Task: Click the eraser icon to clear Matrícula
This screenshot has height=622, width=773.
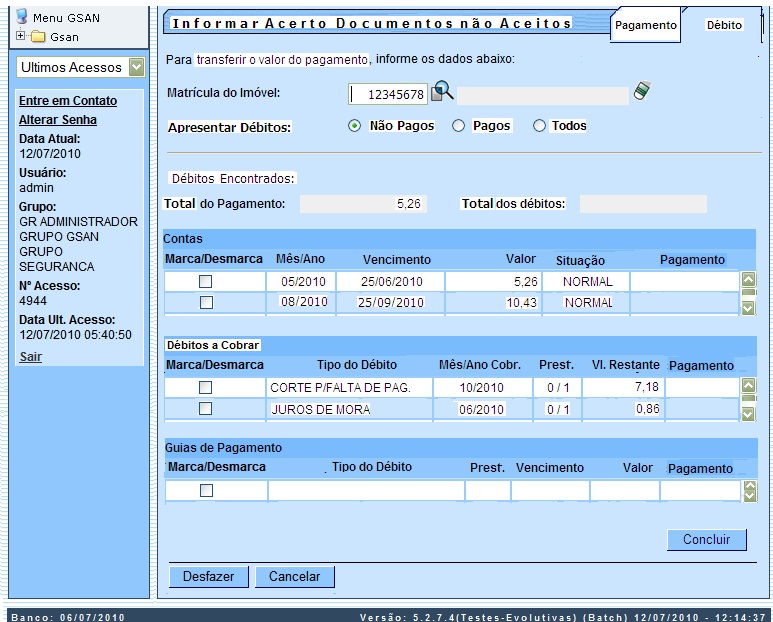Action: [643, 92]
